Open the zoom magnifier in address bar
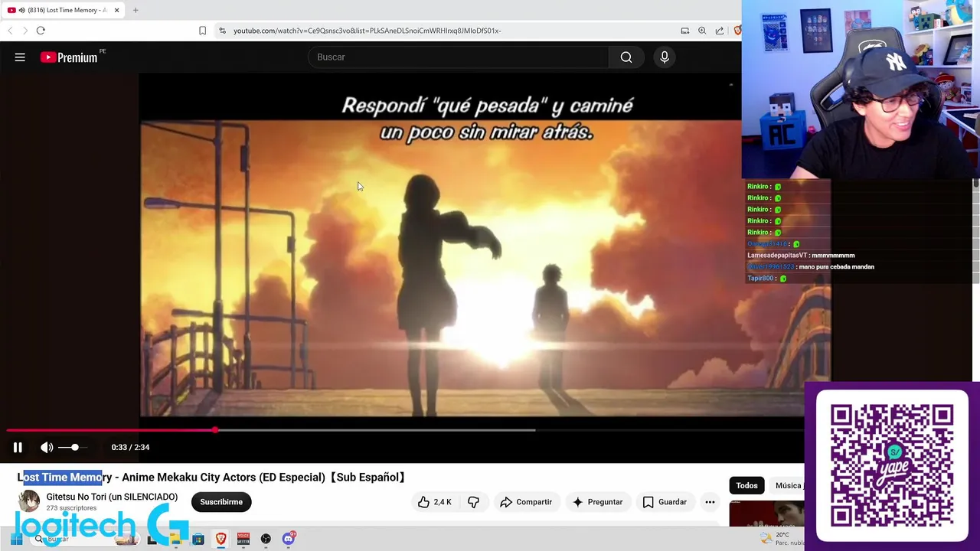Image resolution: width=980 pixels, height=551 pixels. pos(702,31)
